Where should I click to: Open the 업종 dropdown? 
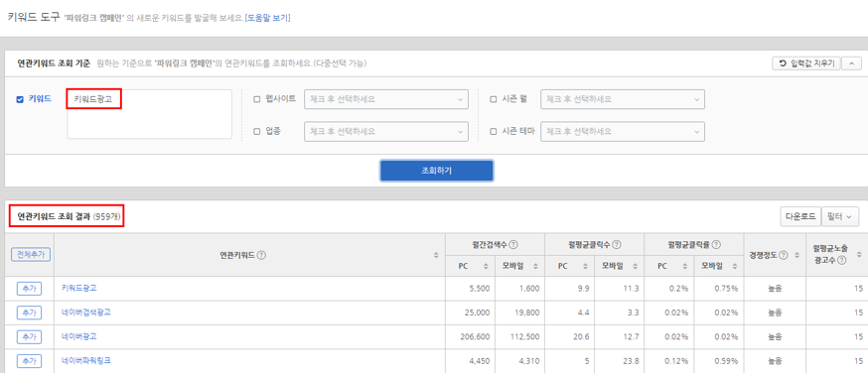tap(386, 132)
